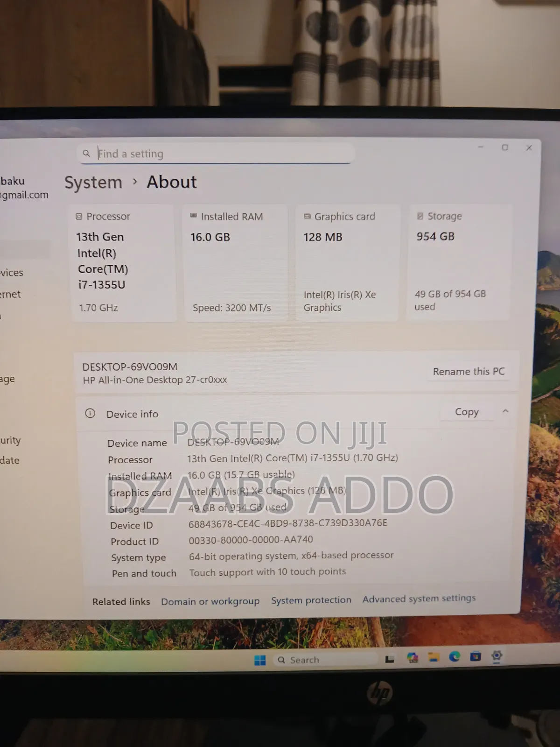Click the Intel(R) Iris(R) Xe Graphics card text
The width and height of the screenshot is (560, 747).
coord(340,301)
